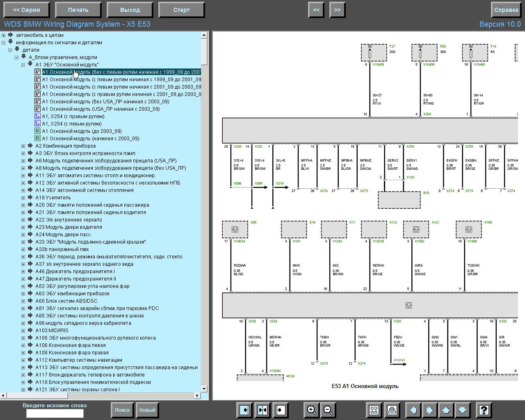
Task: Click connector link X13141 with arrow
Action: coord(399,361)
